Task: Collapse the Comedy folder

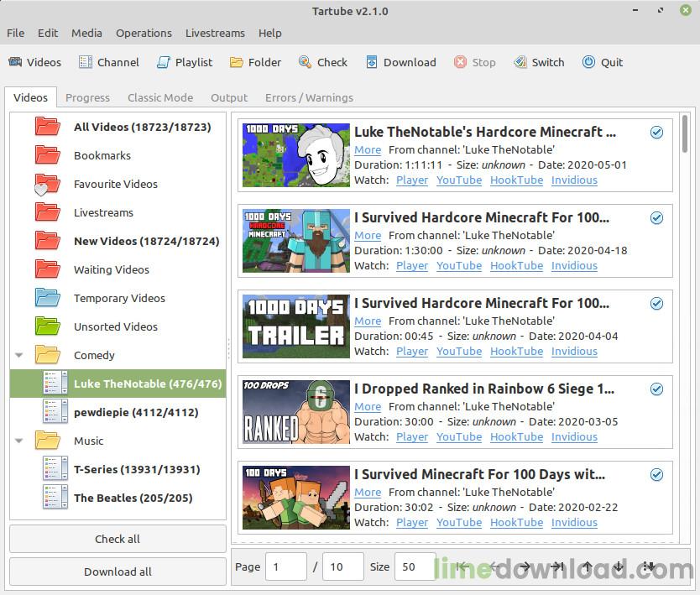Action: [x=18, y=355]
